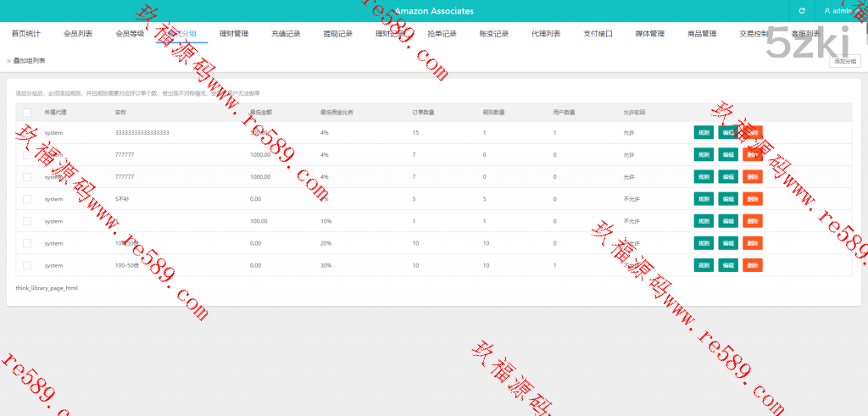Click 规则 button for 3333333333333333 row

point(703,132)
